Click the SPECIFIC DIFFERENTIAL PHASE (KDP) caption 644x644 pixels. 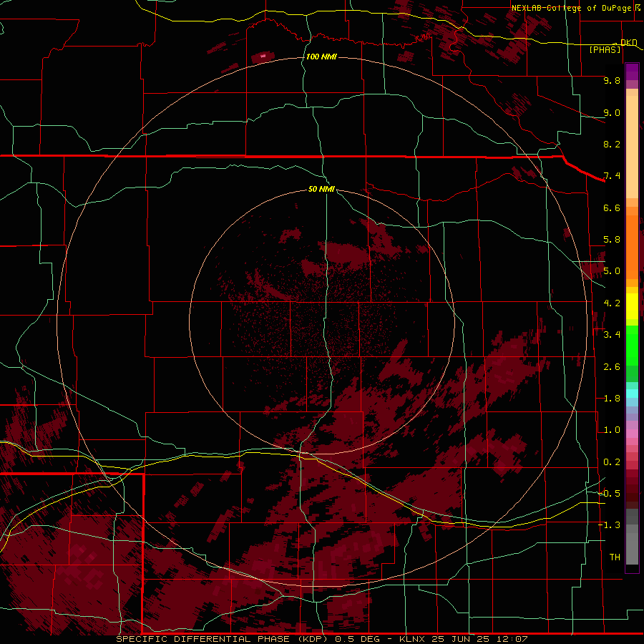coord(224,639)
